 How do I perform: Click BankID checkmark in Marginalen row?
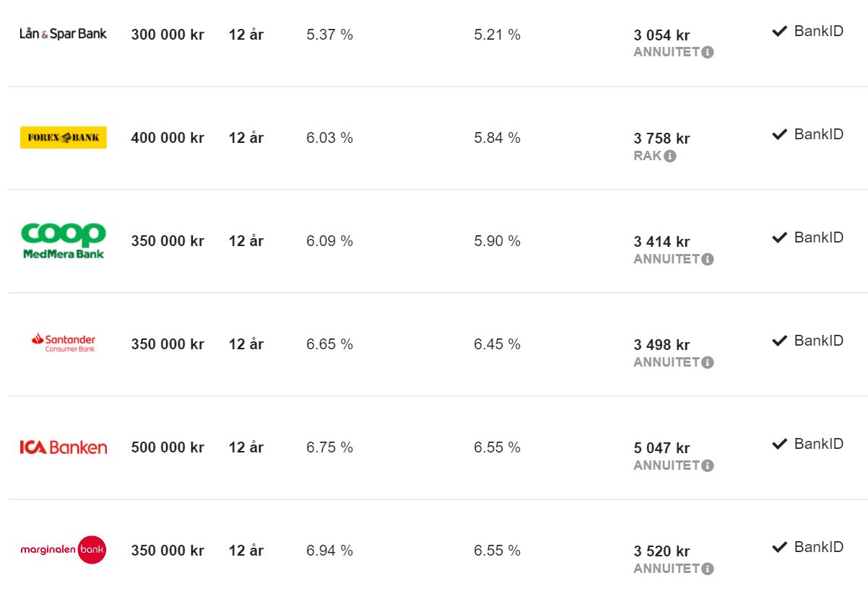[779, 547]
